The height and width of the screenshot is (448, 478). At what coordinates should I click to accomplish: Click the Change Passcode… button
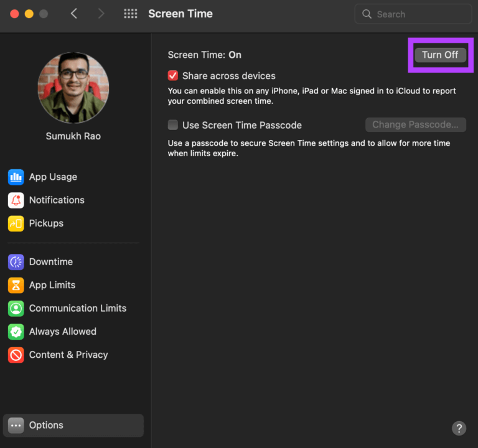pos(416,124)
